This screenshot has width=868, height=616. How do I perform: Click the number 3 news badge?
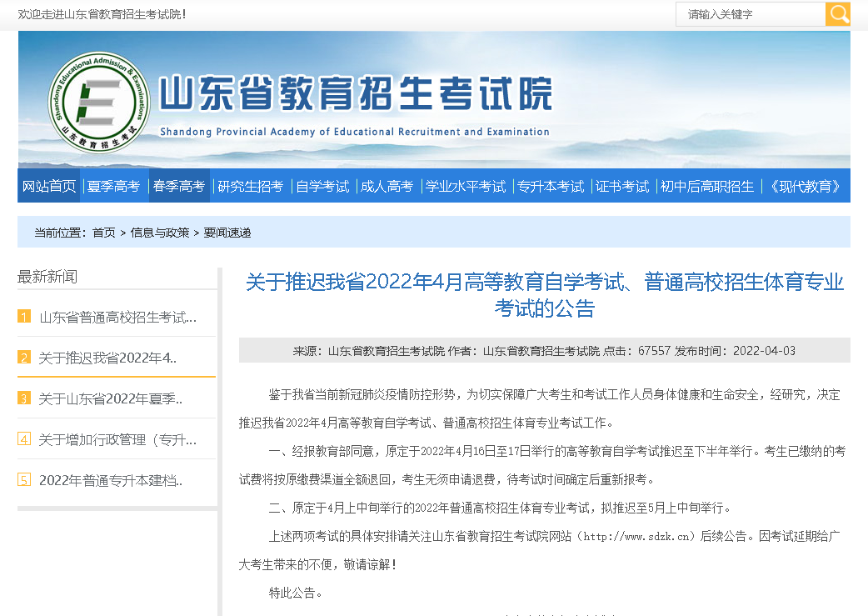pos(24,398)
